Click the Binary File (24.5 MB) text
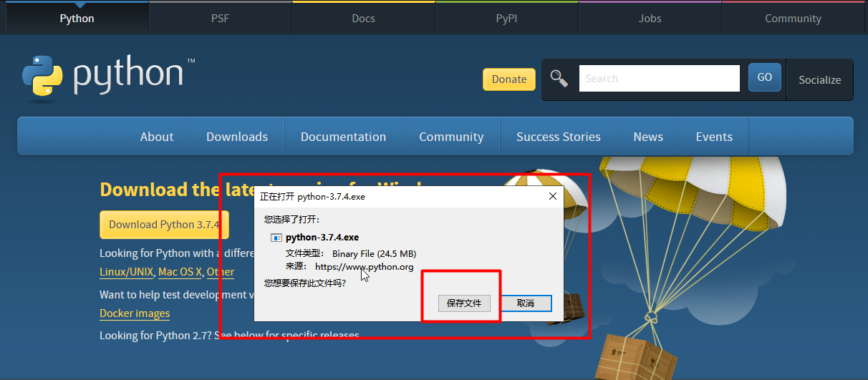 [374, 253]
